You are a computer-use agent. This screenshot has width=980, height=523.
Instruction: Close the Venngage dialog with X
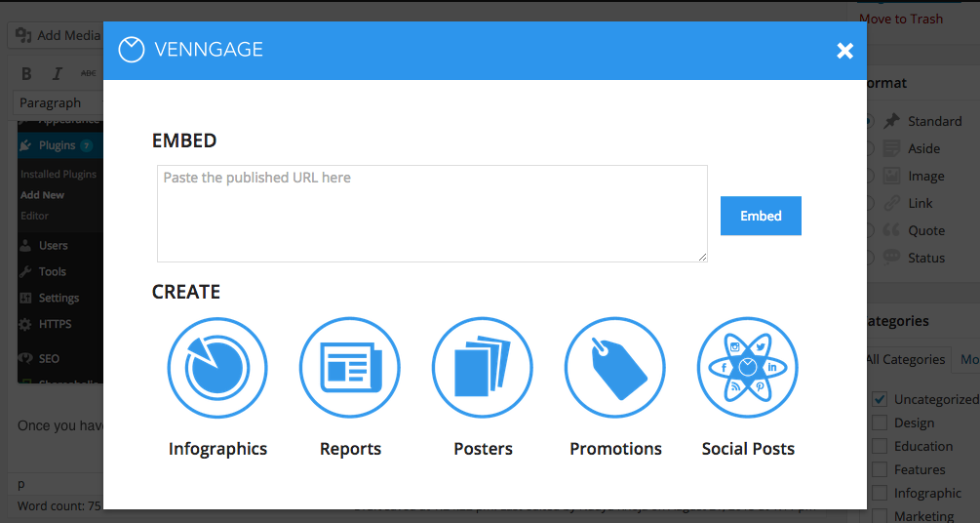click(x=845, y=51)
